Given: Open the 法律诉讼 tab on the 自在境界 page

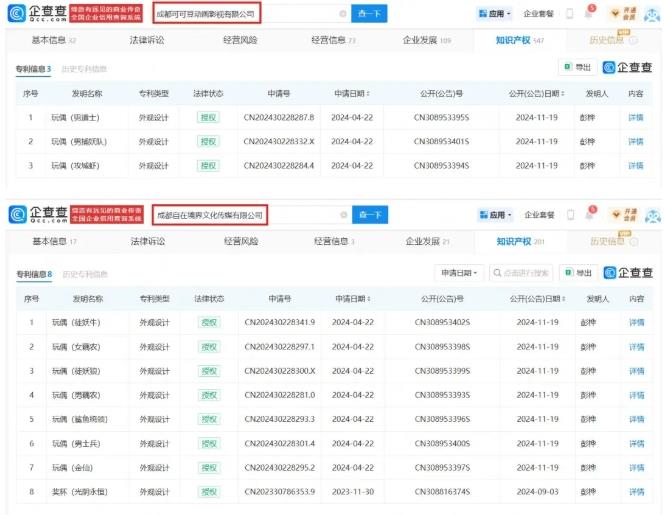Looking at the screenshot, I should (x=148, y=241).
